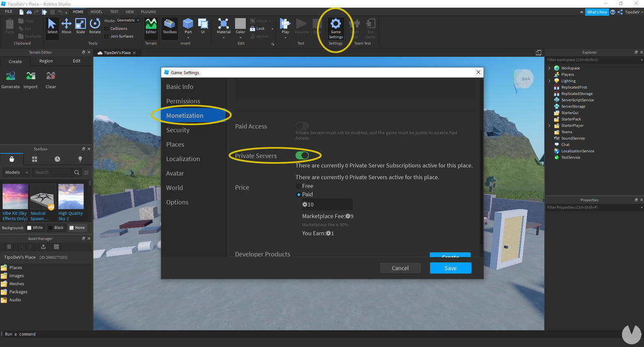
Task: Expand the Lighting tree node
Action: click(549, 80)
